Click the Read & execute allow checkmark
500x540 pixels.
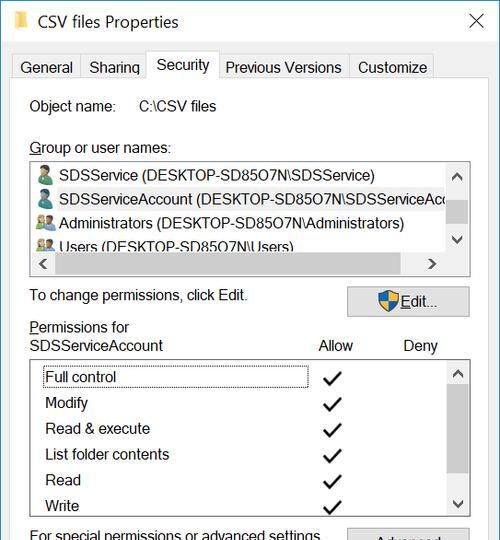(x=332, y=430)
